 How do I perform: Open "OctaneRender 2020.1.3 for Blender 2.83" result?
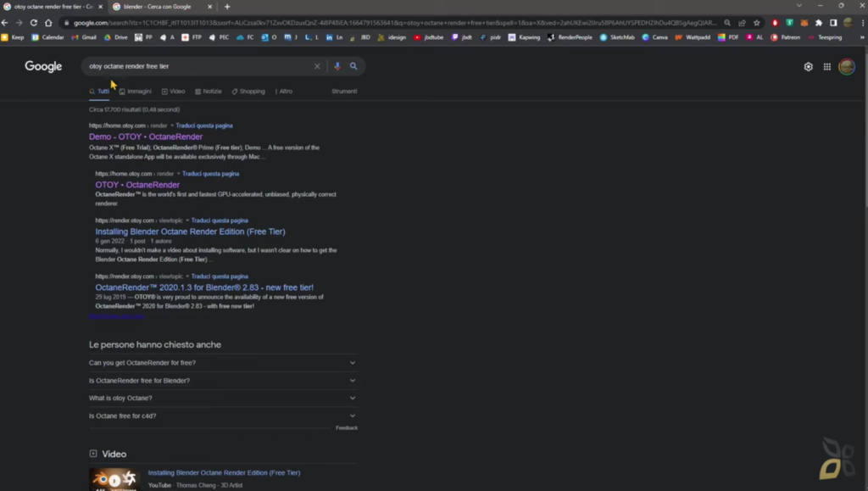204,287
